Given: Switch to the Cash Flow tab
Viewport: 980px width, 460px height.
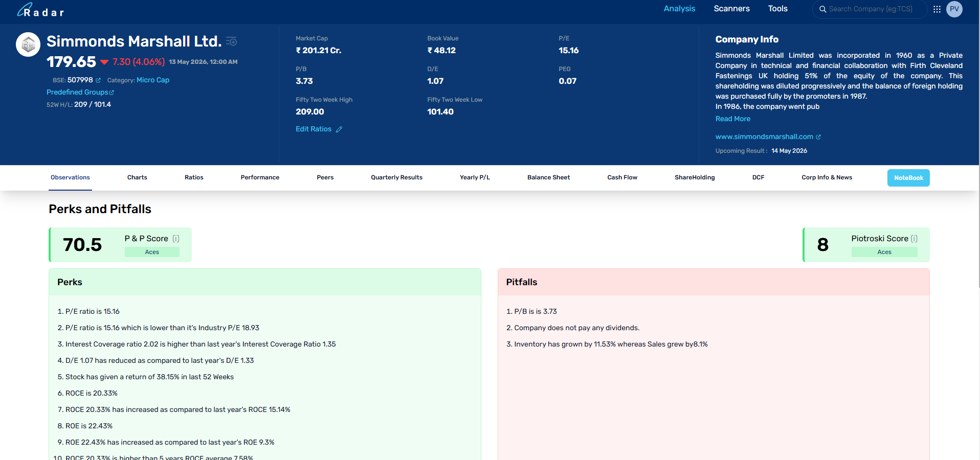Looking at the screenshot, I should [622, 177].
